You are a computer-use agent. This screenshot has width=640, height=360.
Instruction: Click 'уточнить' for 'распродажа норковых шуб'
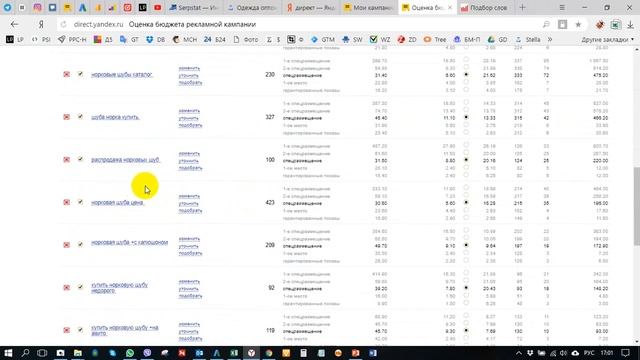click(x=189, y=161)
